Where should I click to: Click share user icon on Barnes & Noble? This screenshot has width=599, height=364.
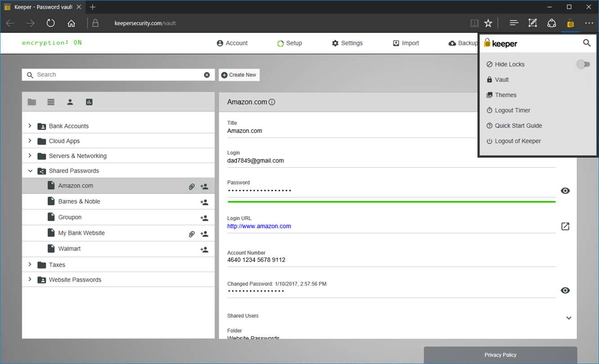(204, 202)
